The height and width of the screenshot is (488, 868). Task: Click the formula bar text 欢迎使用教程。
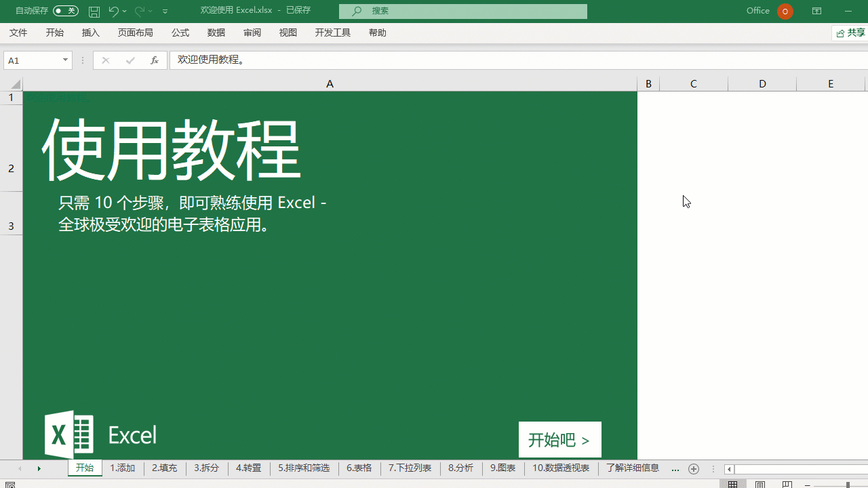click(x=212, y=60)
